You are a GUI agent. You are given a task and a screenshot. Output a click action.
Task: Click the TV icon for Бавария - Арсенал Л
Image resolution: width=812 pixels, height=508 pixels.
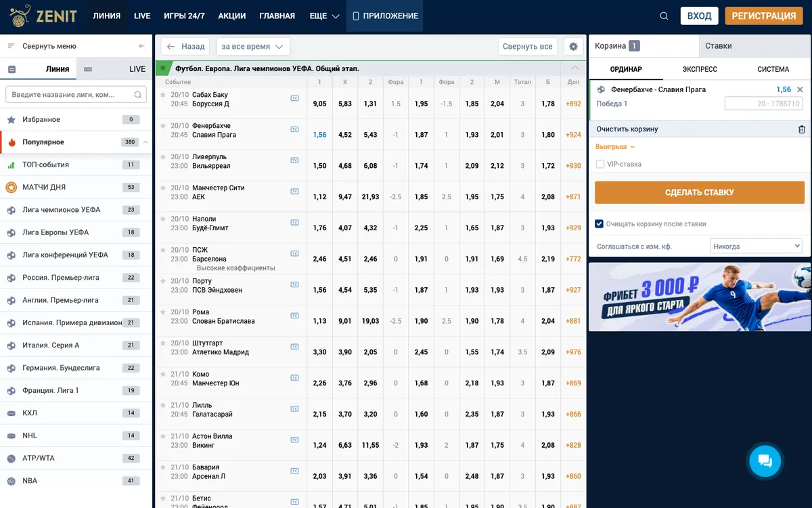[x=294, y=471]
